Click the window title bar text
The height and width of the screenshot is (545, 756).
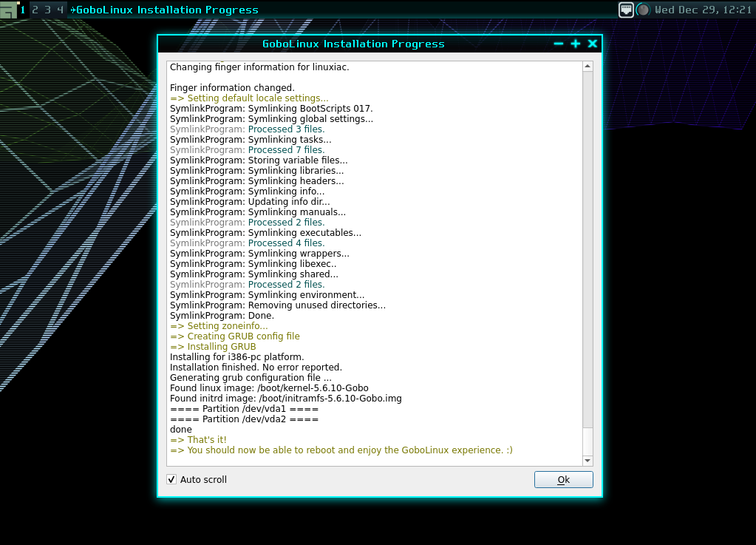point(353,44)
